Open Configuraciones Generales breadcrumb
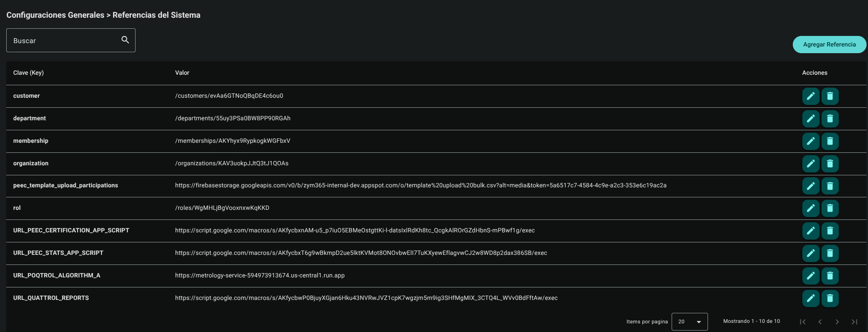This screenshot has height=332, width=868. pos(55,15)
